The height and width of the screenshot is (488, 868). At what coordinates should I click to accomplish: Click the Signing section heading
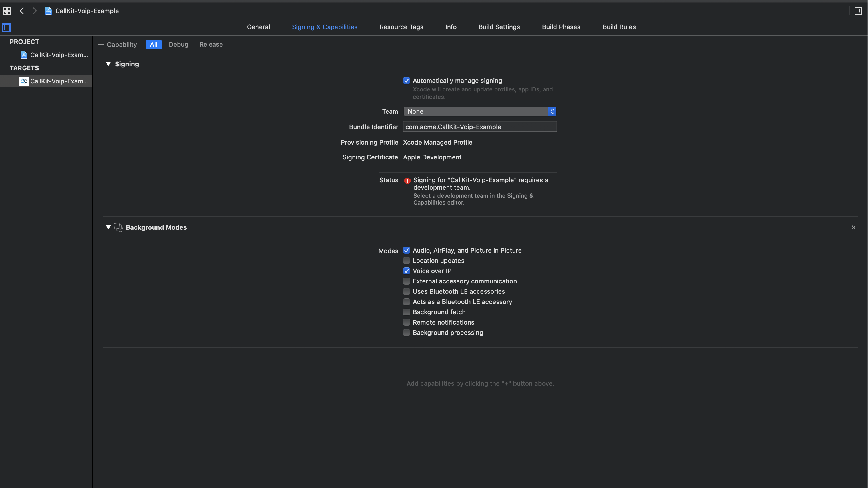point(127,64)
